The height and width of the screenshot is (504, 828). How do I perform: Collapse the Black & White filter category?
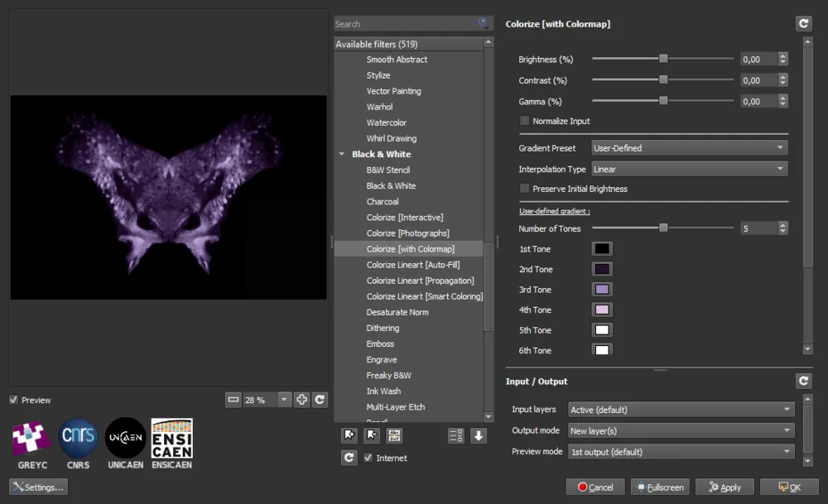tap(342, 154)
